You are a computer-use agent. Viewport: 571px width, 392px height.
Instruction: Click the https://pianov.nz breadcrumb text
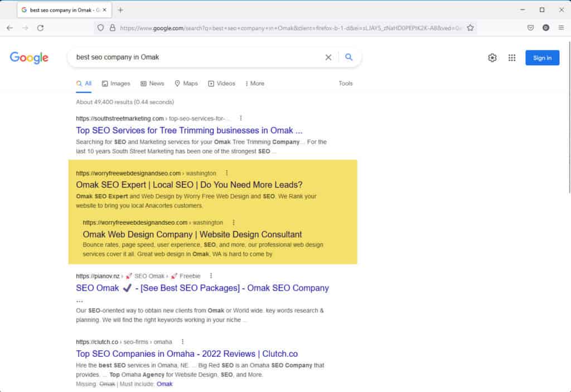(98, 276)
